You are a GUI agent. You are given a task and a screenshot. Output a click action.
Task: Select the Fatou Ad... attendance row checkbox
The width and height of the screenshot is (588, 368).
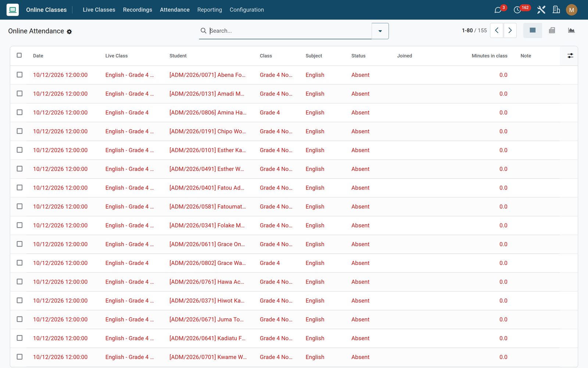[19, 187]
